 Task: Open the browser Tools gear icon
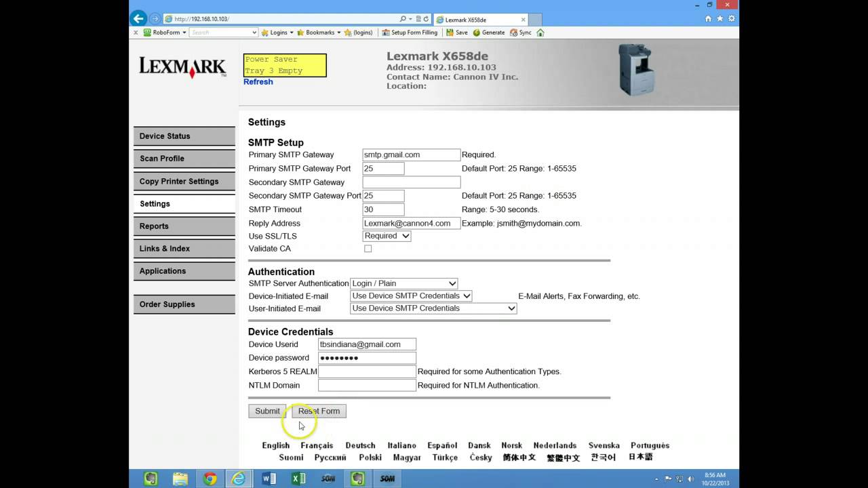point(731,19)
